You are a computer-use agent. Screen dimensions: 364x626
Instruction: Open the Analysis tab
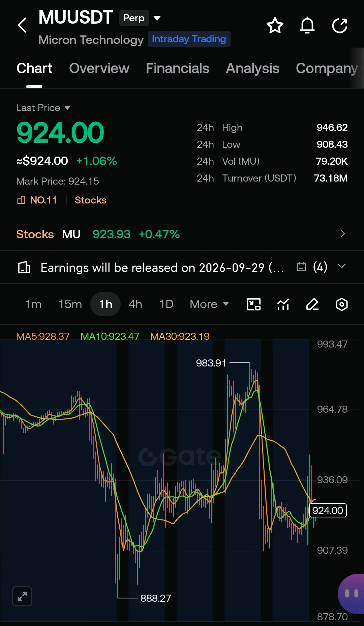click(x=252, y=69)
